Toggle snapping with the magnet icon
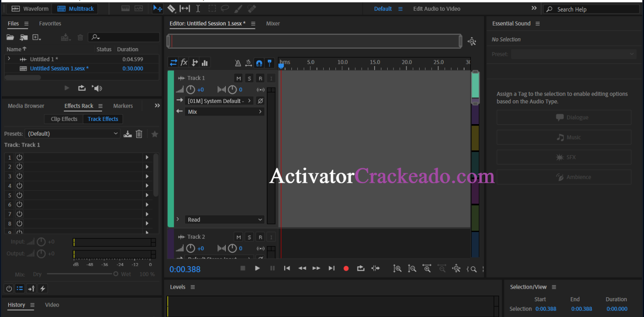644x317 pixels. tap(259, 63)
